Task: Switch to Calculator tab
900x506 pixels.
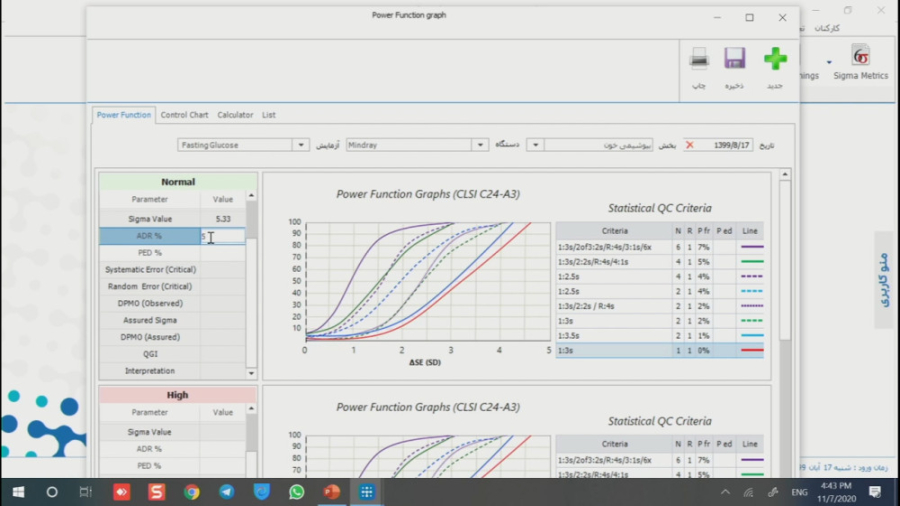Action: click(235, 115)
